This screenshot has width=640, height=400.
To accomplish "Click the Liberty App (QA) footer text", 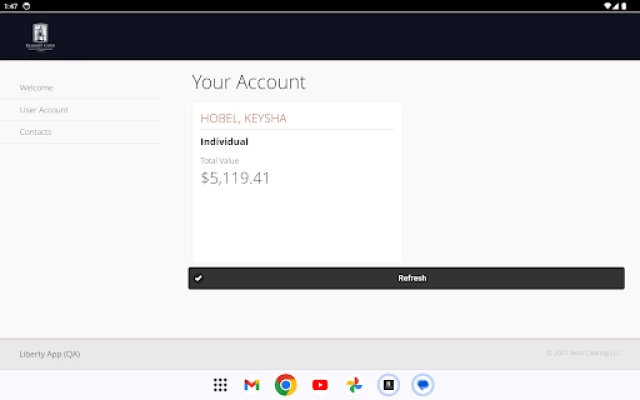I will click(50, 354).
